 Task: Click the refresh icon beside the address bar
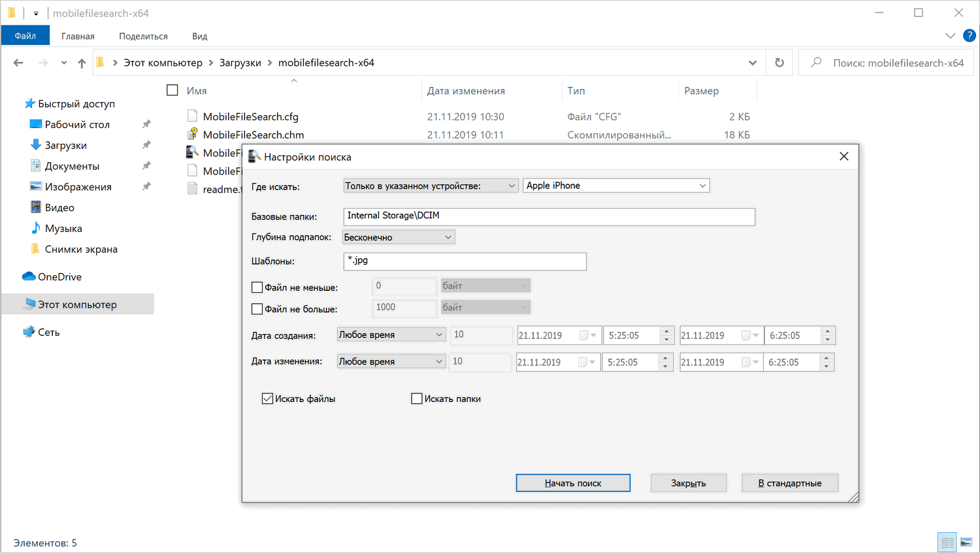779,62
